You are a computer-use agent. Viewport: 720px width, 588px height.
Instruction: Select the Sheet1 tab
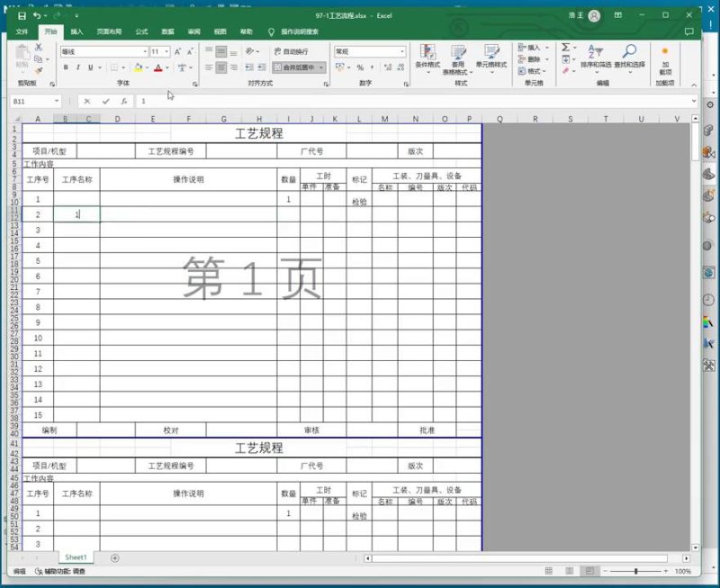click(76, 556)
